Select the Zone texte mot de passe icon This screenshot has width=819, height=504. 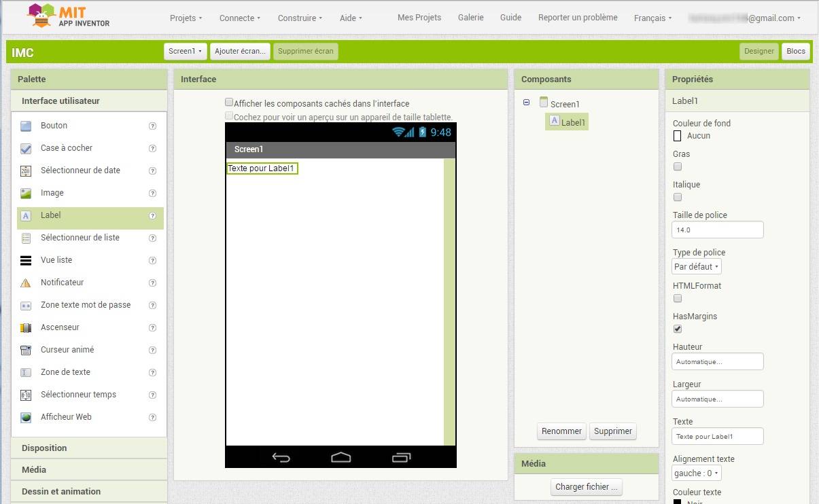(26, 305)
